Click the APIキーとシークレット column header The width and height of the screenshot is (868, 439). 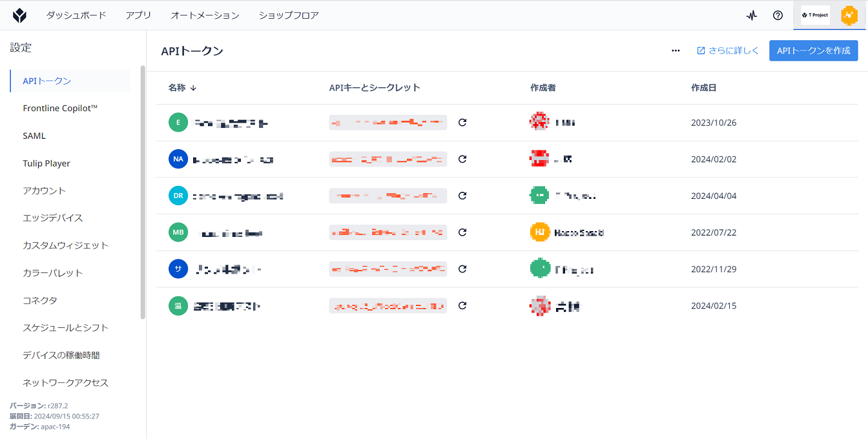[375, 88]
